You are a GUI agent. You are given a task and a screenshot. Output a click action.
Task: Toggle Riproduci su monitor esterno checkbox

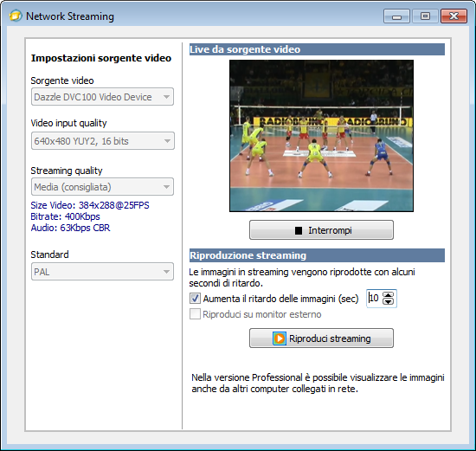(195, 314)
